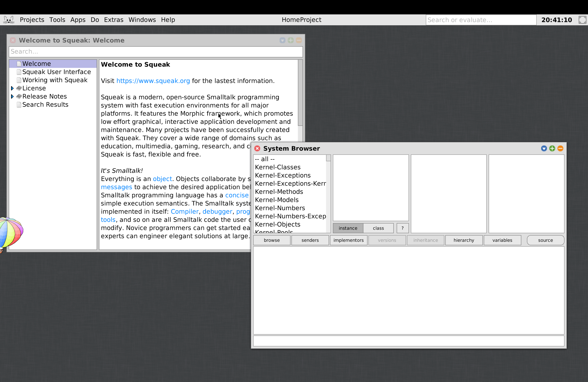The image size is (588, 382).
Task: Follow the https://www.squeak.org link
Action: point(153,81)
